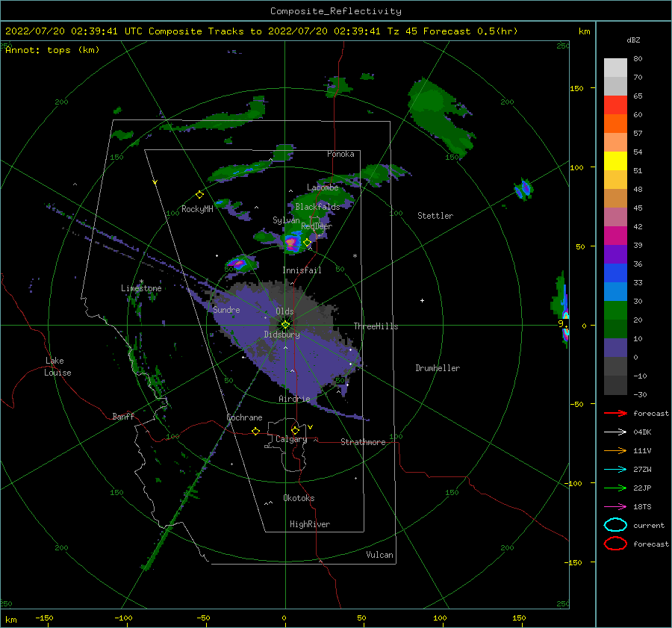Click the Didsbury label
Screen dimensions: 672x628
[282, 335]
